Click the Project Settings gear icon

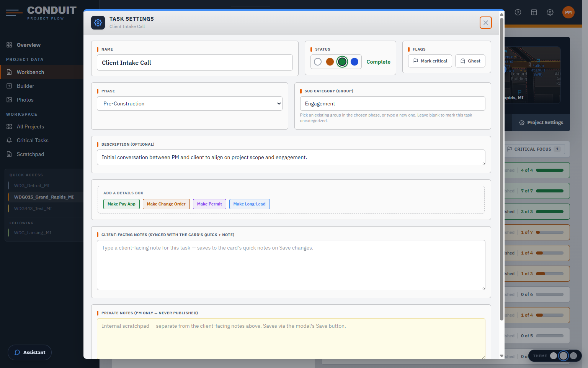click(x=521, y=123)
